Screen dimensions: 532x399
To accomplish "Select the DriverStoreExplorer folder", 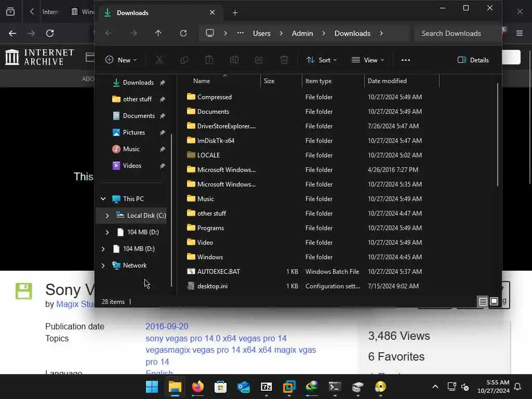I will pos(227,126).
